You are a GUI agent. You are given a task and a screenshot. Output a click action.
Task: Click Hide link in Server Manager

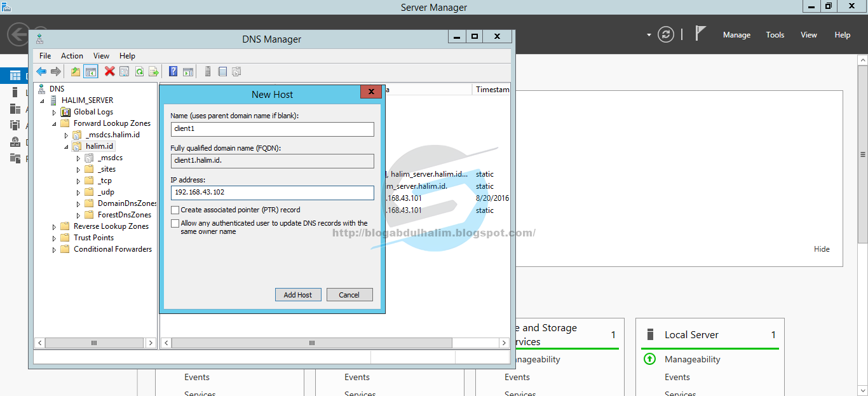[x=822, y=249]
